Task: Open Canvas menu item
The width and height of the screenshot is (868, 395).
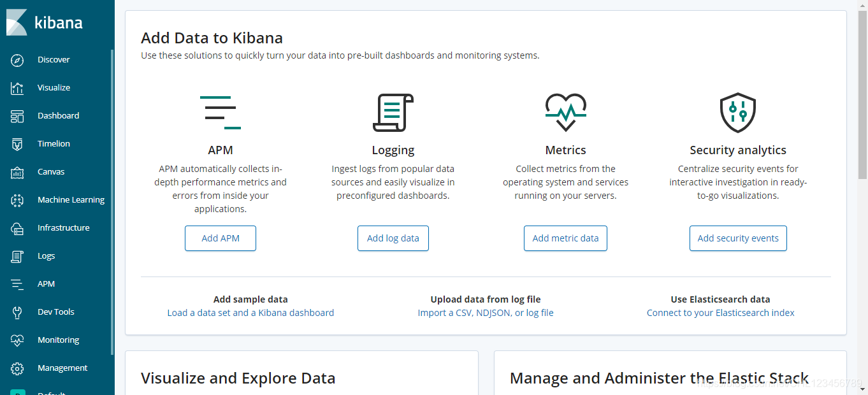Action: 51,172
